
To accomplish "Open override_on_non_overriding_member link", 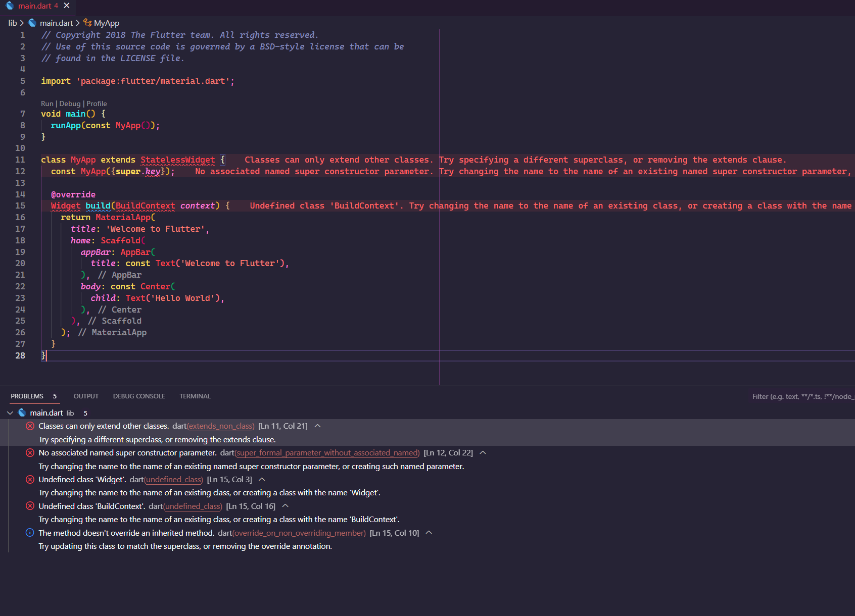I will tap(299, 533).
